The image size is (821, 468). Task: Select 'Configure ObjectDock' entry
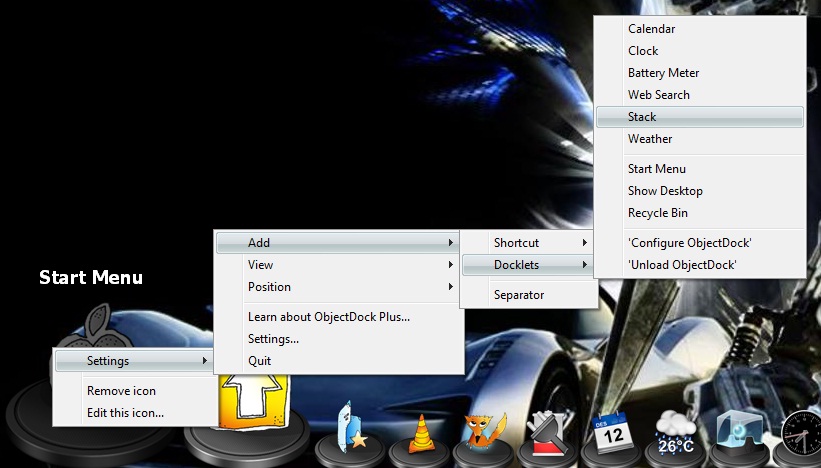(700, 242)
